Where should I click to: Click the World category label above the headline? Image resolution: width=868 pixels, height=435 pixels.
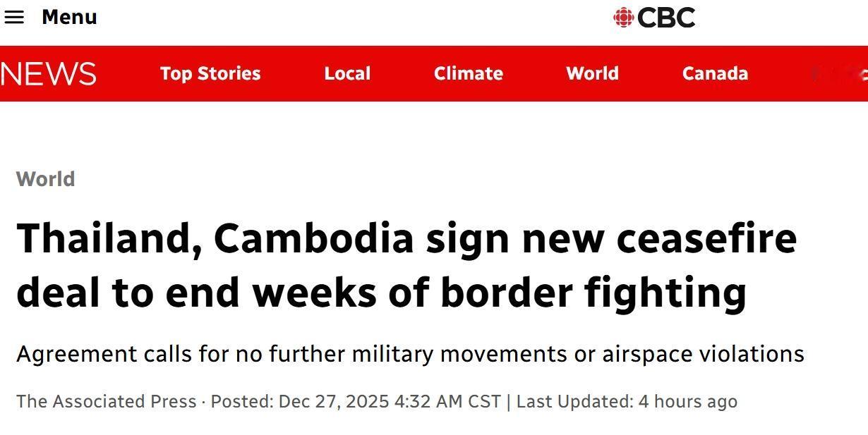[45, 178]
